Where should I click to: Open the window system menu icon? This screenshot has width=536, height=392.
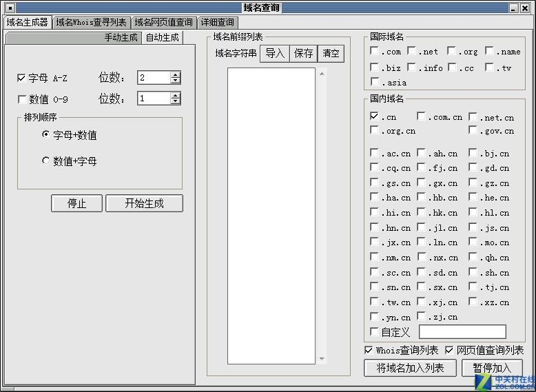coord(10,8)
